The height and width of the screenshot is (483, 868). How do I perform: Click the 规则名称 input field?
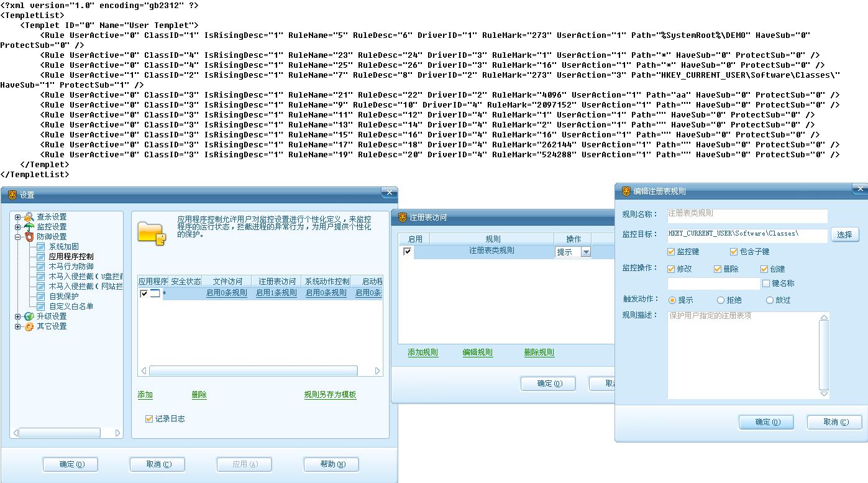pos(747,215)
